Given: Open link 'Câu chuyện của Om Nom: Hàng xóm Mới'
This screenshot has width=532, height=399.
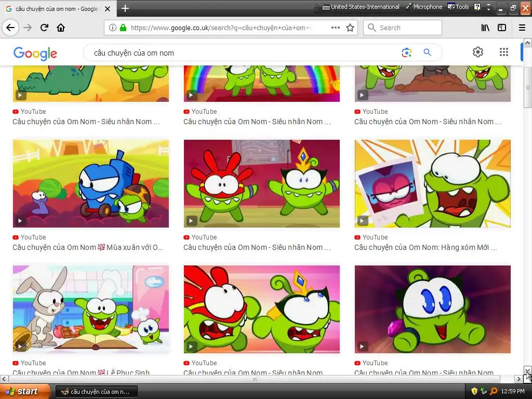Looking at the screenshot, I should [x=425, y=247].
